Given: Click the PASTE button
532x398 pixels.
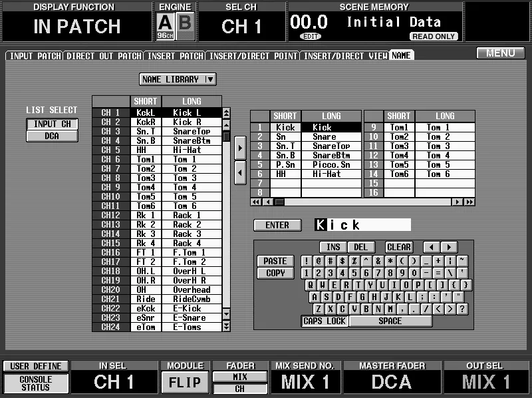Looking at the screenshot, I should (x=275, y=261).
